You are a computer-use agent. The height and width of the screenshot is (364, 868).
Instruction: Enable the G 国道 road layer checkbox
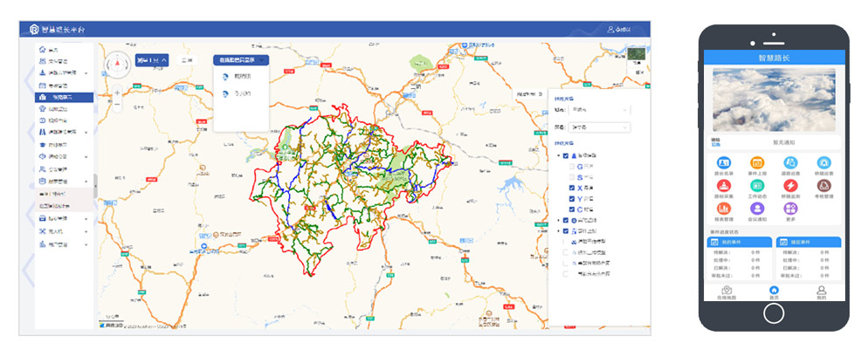pos(572,165)
